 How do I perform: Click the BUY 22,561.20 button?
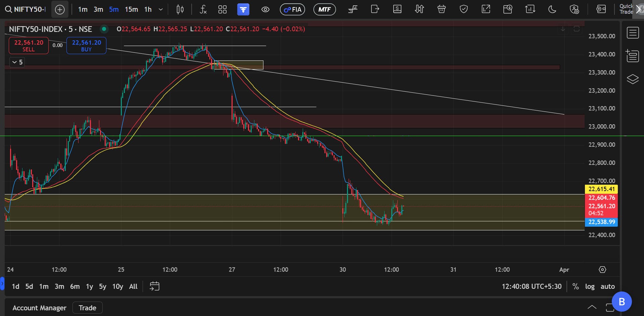86,46
